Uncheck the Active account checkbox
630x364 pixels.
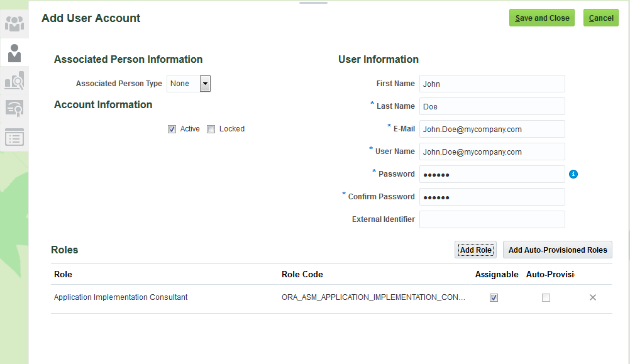pos(172,129)
